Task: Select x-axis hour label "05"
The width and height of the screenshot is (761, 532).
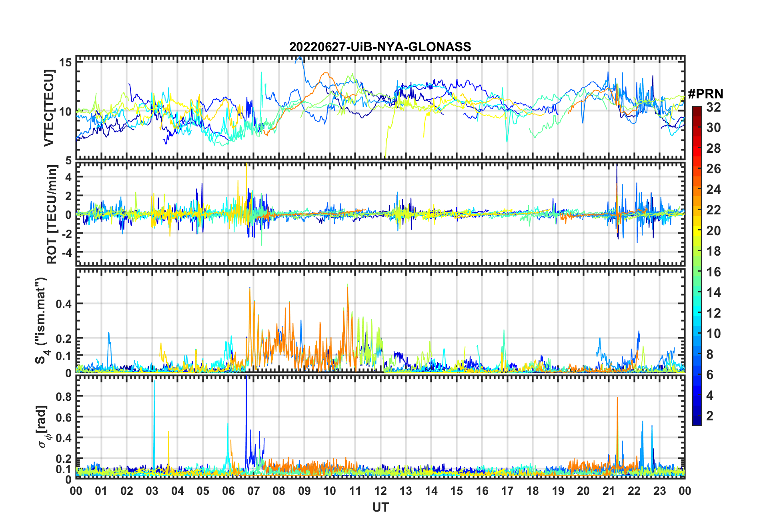Action: click(x=203, y=491)
